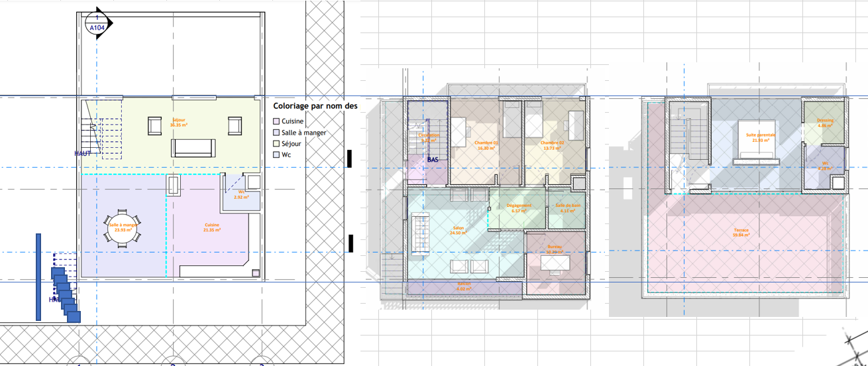
Task: Click the Cuisine legend color swatch
Action: [276, 121]
